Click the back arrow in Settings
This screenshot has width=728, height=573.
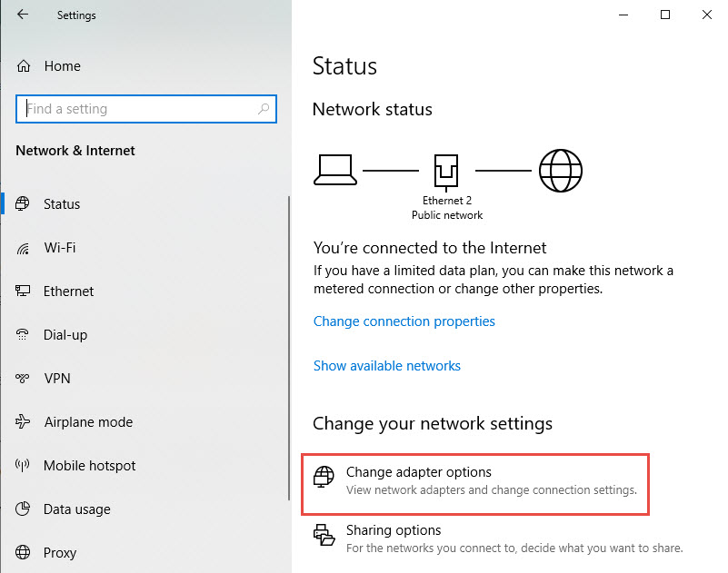[x=23, y=15]
